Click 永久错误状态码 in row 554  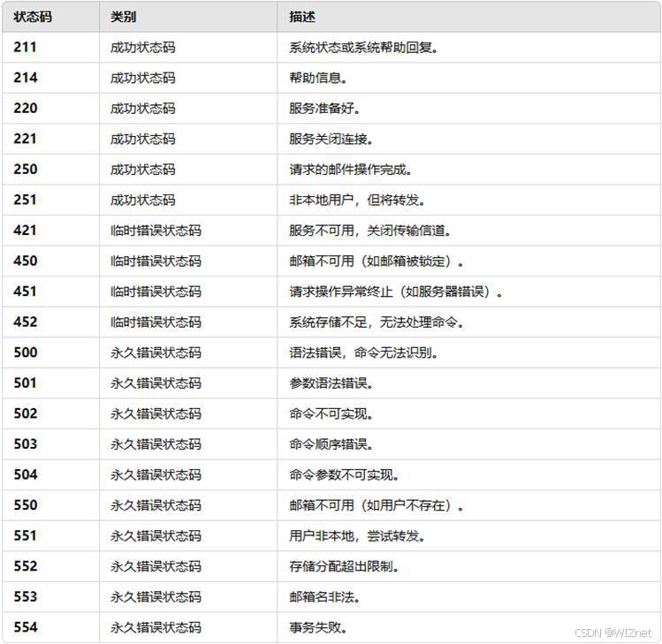tap(156, 627)
